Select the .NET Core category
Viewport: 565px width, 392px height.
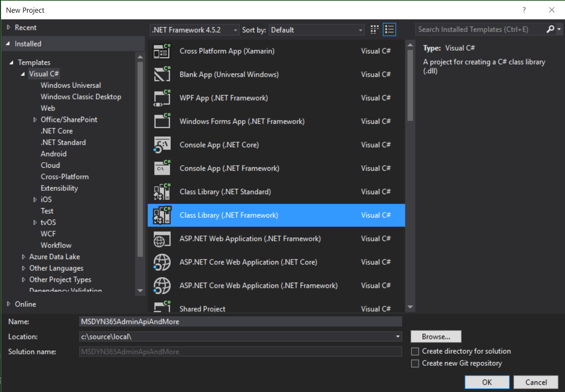point(56,131)
